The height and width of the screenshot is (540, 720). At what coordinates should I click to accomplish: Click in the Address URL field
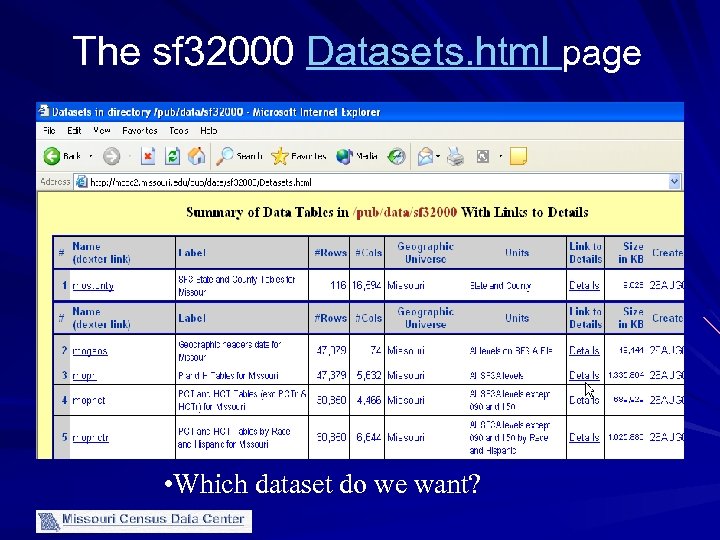click(377, 182)
